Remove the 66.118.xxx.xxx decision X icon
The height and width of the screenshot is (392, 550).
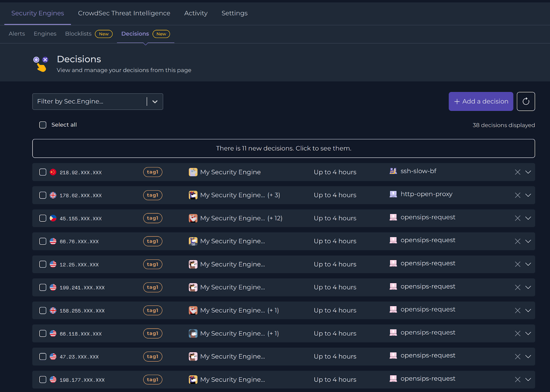[x=517, y=334]
